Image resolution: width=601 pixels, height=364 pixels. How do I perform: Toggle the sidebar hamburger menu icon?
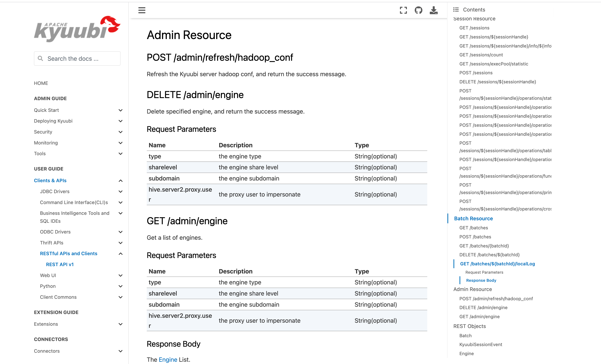(x=142, y=10)
